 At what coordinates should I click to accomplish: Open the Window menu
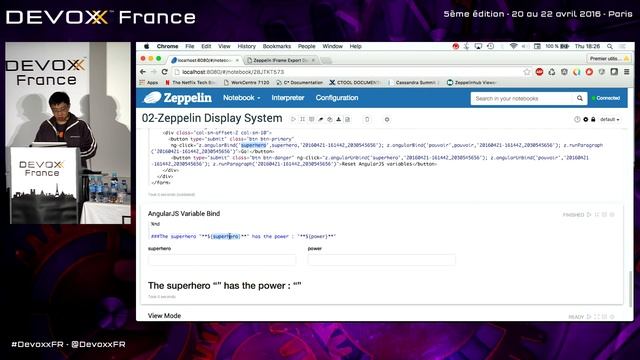[332, 47]
